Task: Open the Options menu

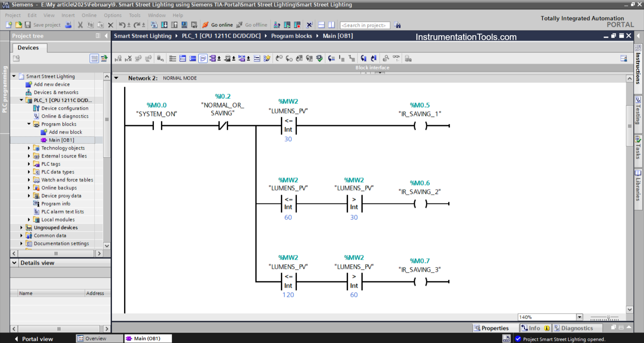Action: (x=113, y=15)
